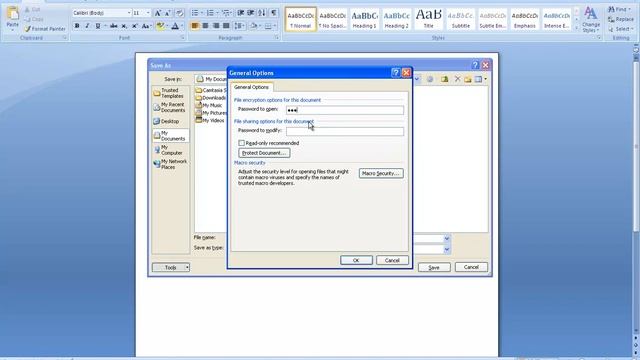Check Read-only recommended checkbox

coord(242,143)
